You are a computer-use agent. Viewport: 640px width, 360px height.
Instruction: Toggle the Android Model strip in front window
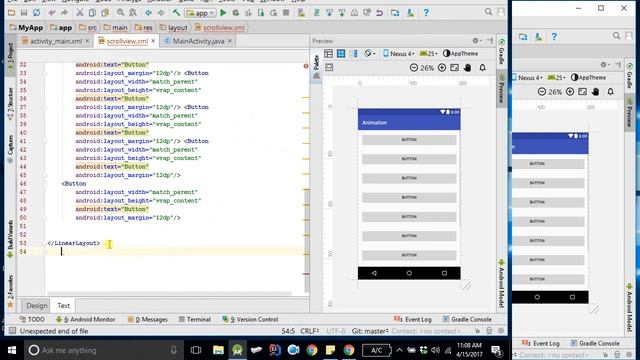pos(502,283)
